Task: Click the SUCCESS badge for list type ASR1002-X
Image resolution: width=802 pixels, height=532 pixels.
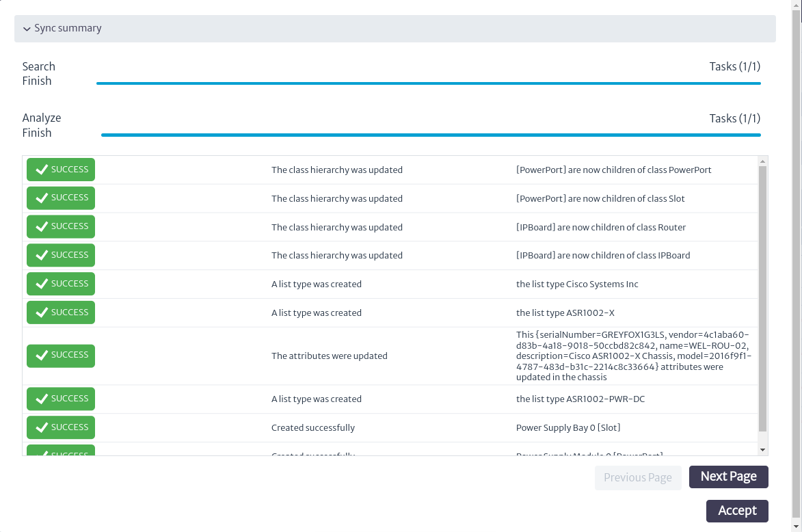Action: [61, 312]
